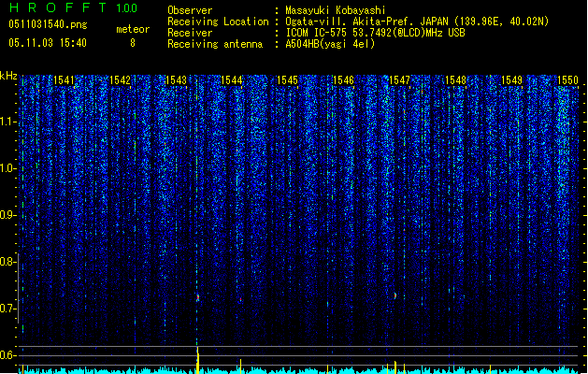Select the file name 0511031540.png
Image resolution: width=588 pixels, height=374 pixels.
48,24
